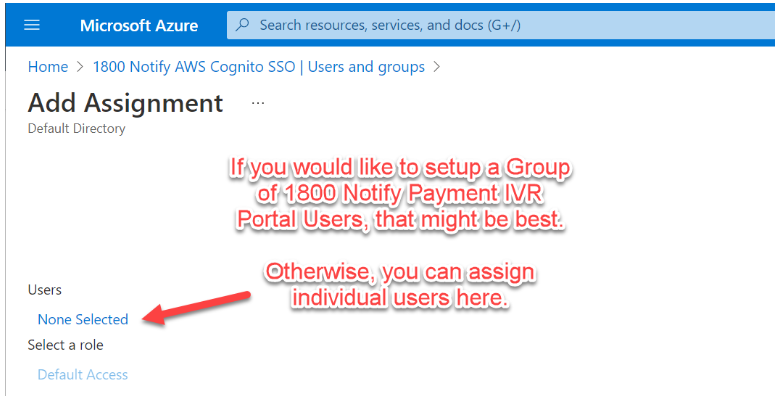Open 1800 Notify AWS Cognito SSO breadcrumb

259,67
